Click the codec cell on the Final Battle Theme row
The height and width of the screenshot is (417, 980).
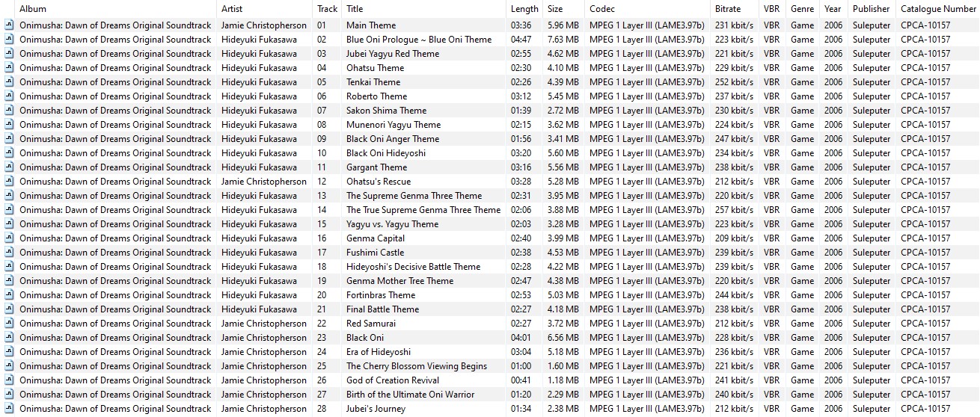click(x=647, y=309)
